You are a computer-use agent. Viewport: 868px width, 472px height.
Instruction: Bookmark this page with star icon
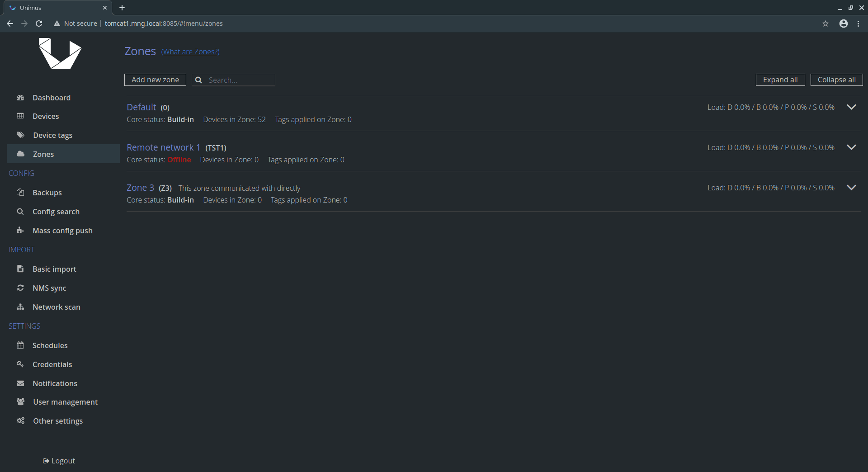826,24
